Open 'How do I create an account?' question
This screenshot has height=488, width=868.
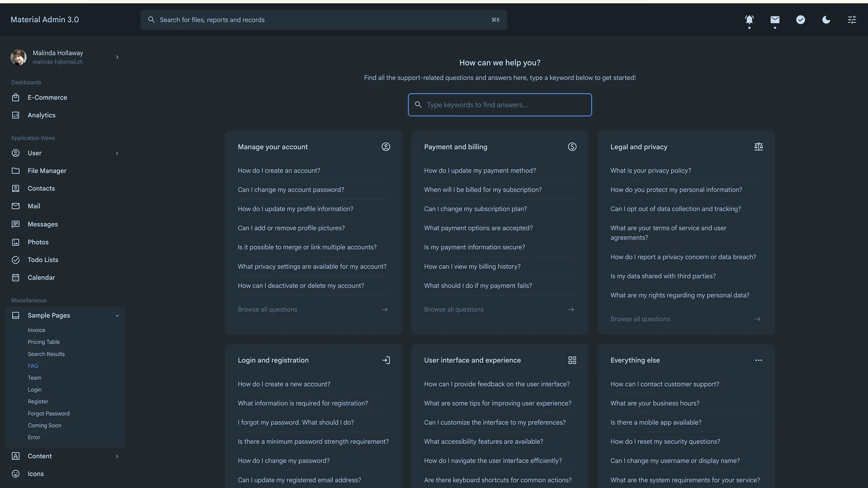[x=279, y=170]
